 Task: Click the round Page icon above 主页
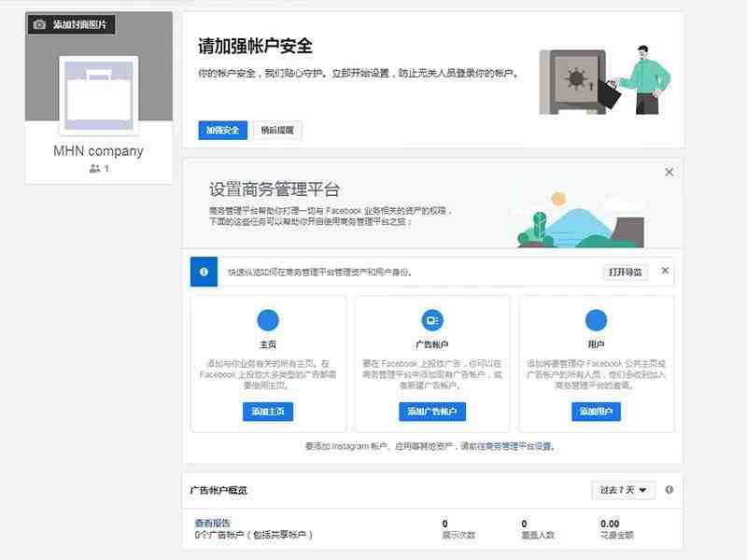pos(268,320)
